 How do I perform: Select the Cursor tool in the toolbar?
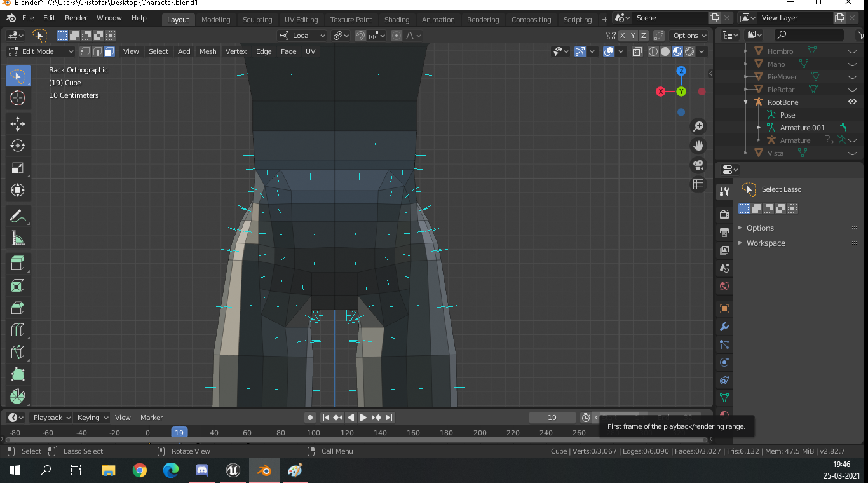[x=18, y=99]
